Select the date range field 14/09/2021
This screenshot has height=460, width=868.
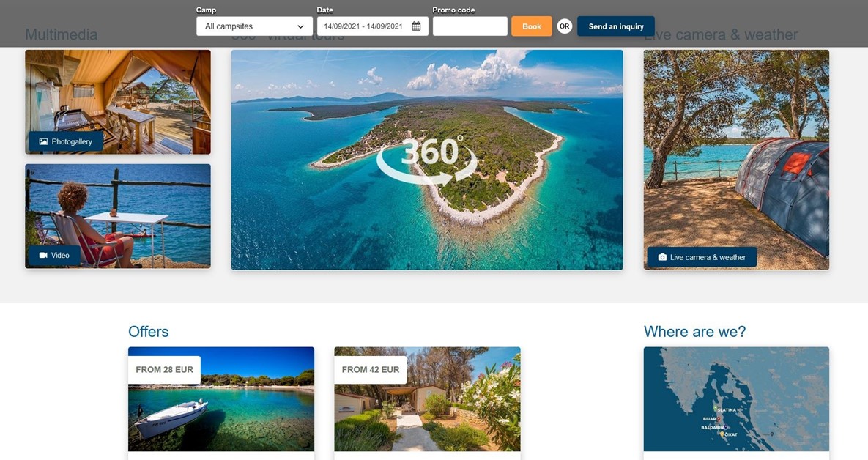(373, 26)
